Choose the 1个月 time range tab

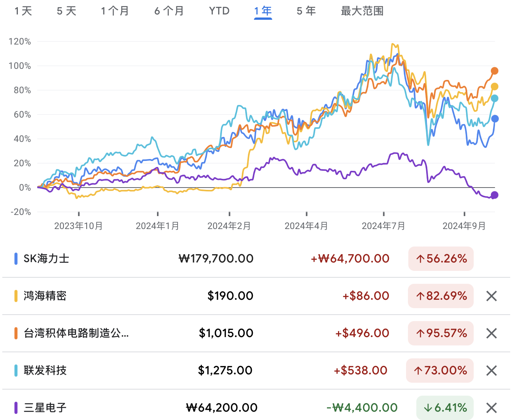click(x=115, y=11)
